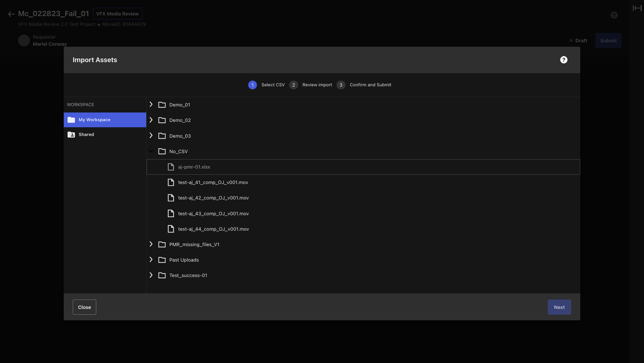
Task: Click the Demo_01 folder icon
Action: tap(162, 105)
